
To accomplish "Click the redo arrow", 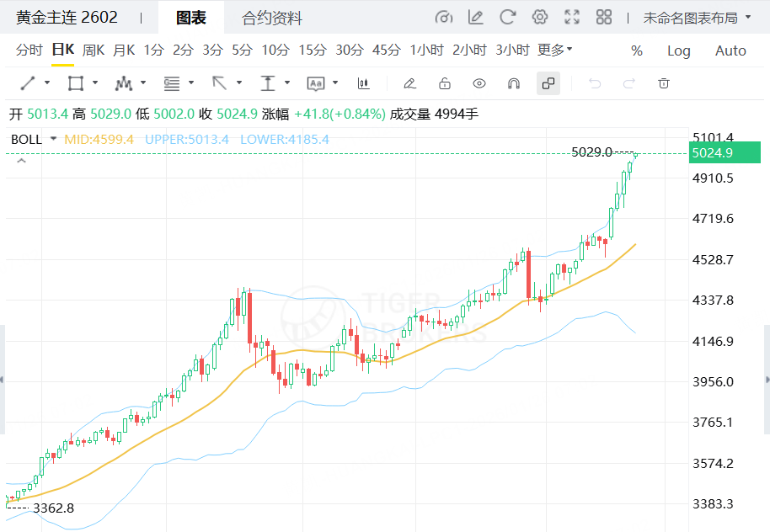I will click(629, 83).
